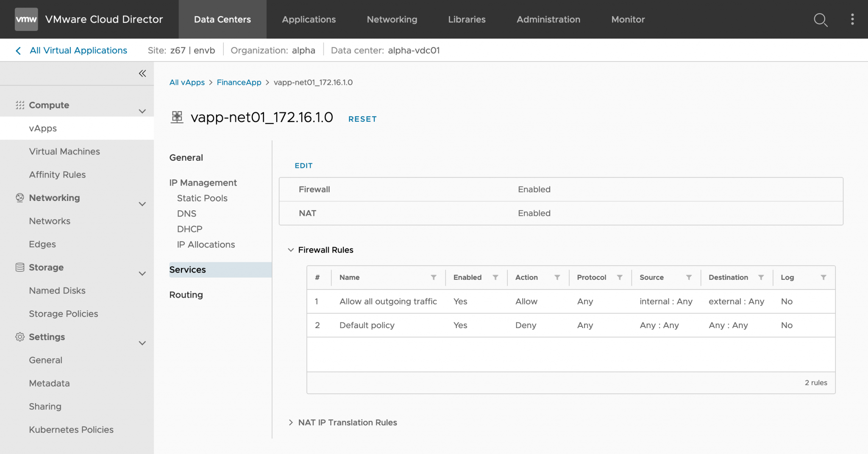Image resolution: width=868 pixels, height=454 pixels.
Task: Click the back arrow beside All Virtual Applications
Action: (x=18, y=50)
